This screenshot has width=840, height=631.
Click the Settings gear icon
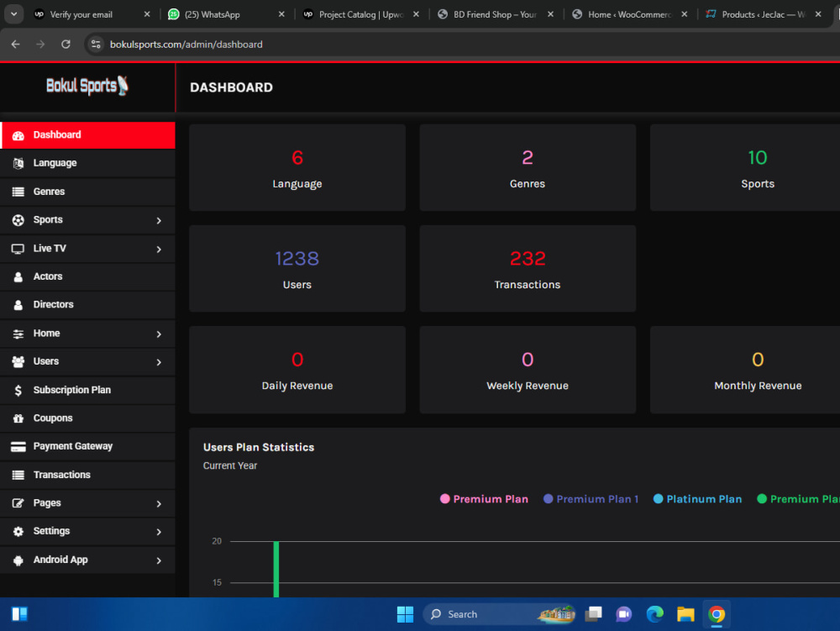[18, 531]
